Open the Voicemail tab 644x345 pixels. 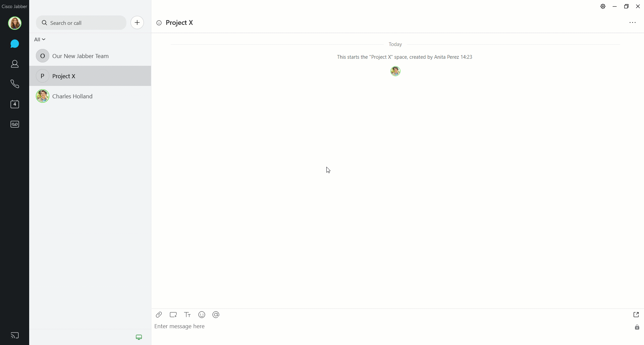[x=14, y=124]
